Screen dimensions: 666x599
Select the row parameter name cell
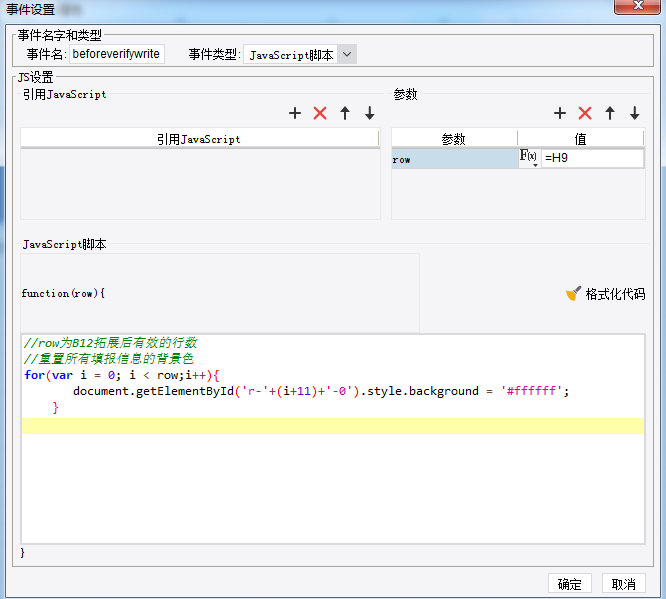(454, 159)
